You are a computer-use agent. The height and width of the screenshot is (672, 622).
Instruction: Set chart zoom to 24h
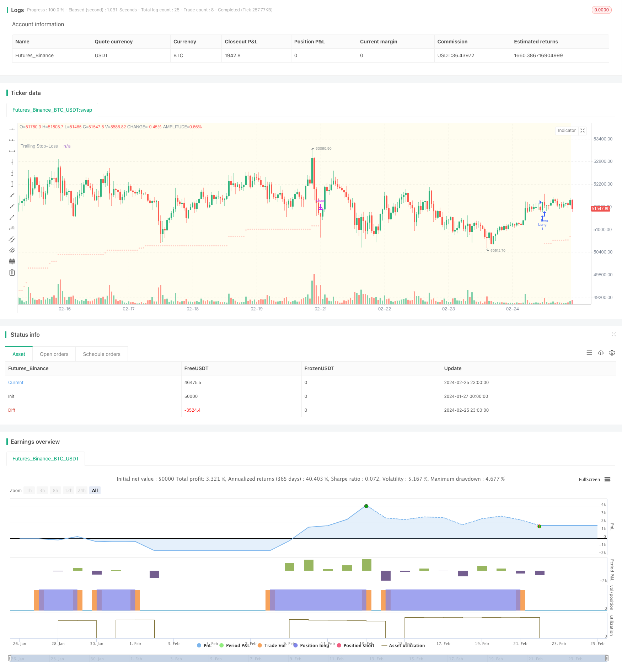point(82,490)
